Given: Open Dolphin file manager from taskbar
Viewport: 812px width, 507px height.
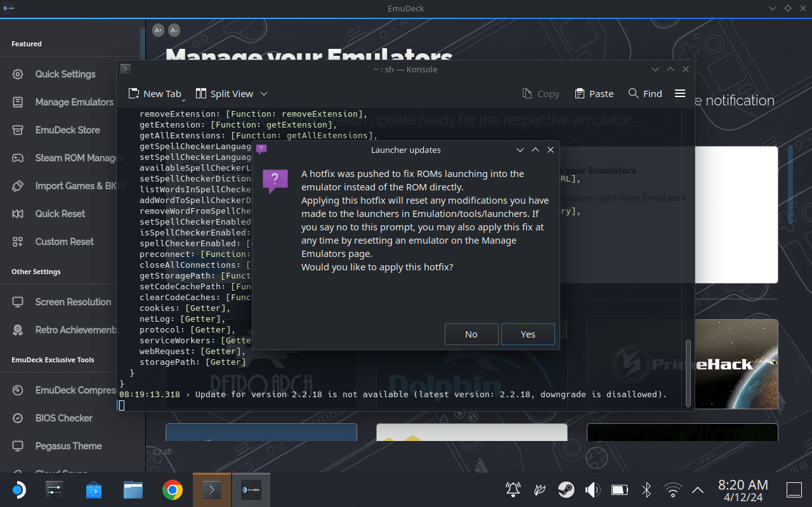Looking at the screenshot, I should (133, 490).
